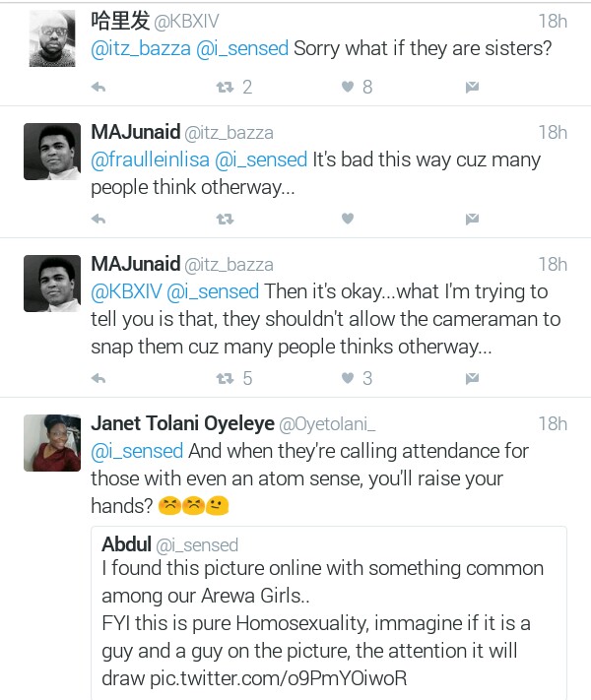This screenshot has width=591, height=700.
Task: Open the @fraulleinlisa mention link
Action: (150, 159)
